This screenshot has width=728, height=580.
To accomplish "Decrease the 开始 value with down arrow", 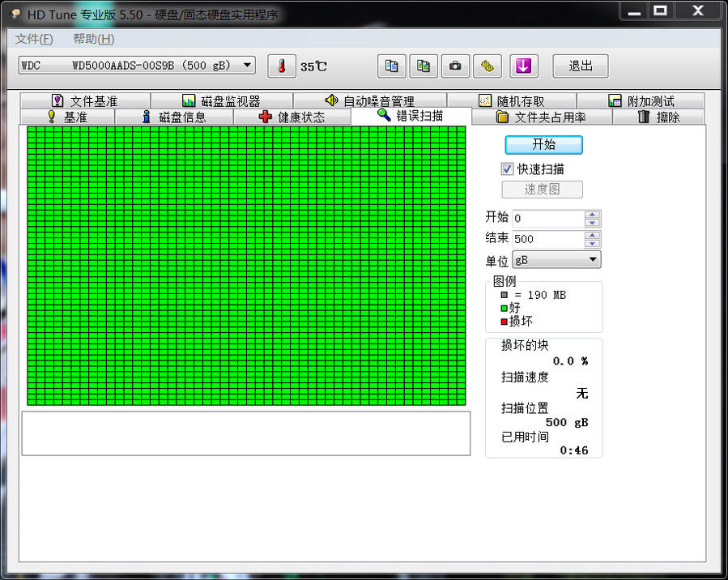I will click(592, 223).
